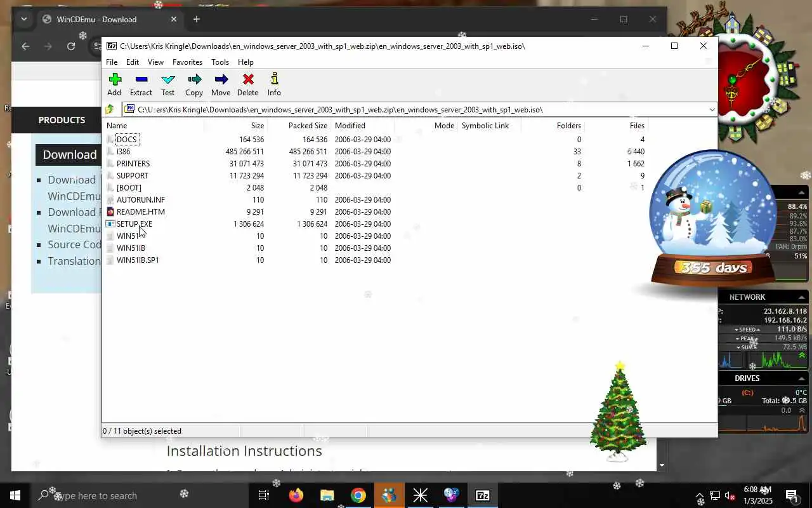
Task: Sort by the Files column header
Action: [616, 125]
